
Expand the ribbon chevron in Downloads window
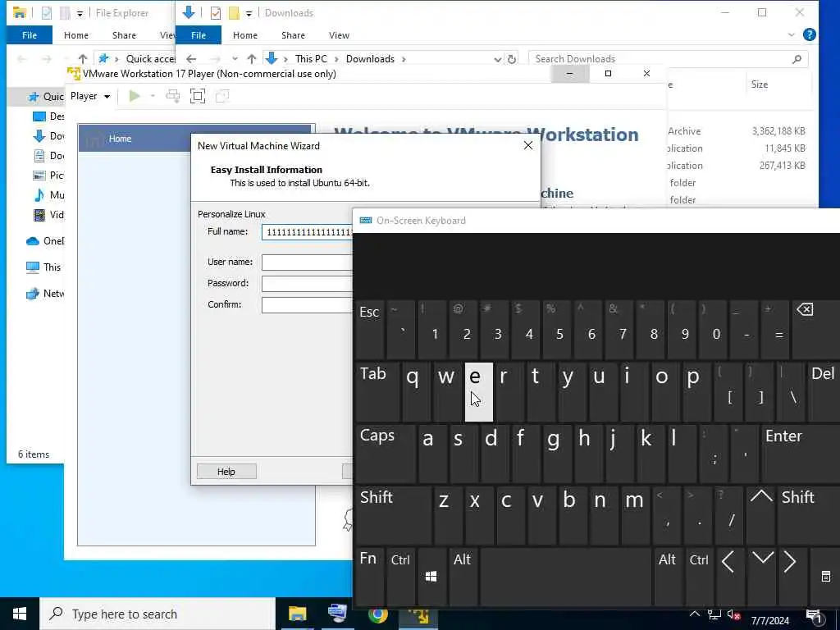click(x=792, y=34)
